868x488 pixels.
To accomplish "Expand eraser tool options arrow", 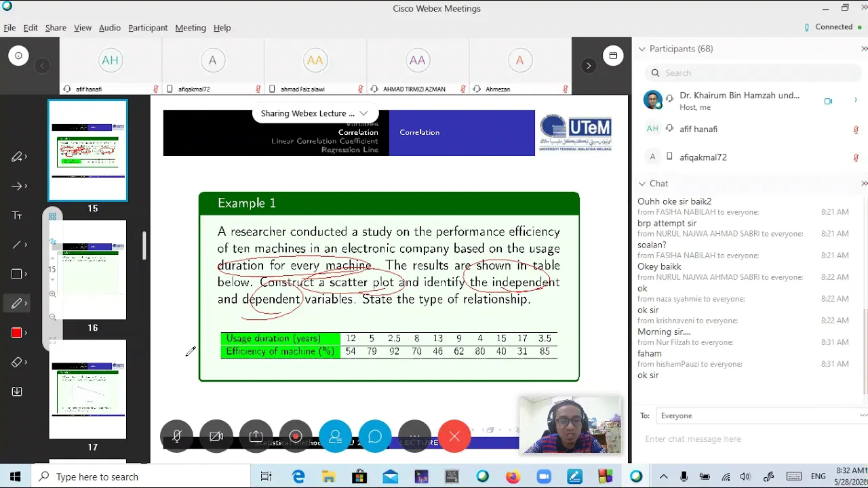I will click(x=26, y=363).
